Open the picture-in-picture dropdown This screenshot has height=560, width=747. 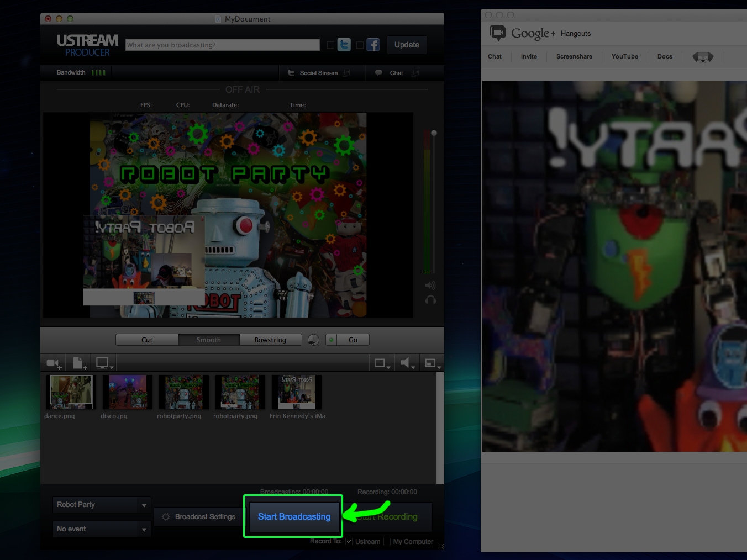pyautogui.click(x=432, y=363)
